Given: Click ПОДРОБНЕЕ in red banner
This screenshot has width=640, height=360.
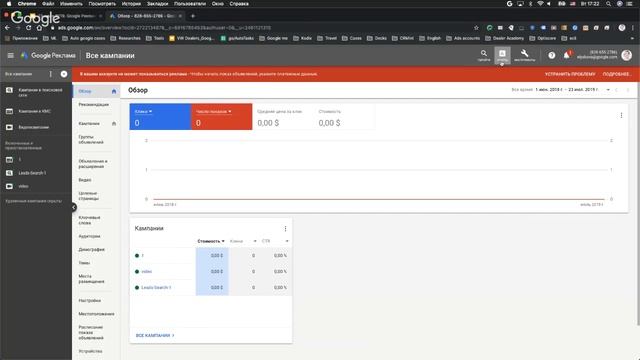Looking at the screenshot, I should (617, 74).
